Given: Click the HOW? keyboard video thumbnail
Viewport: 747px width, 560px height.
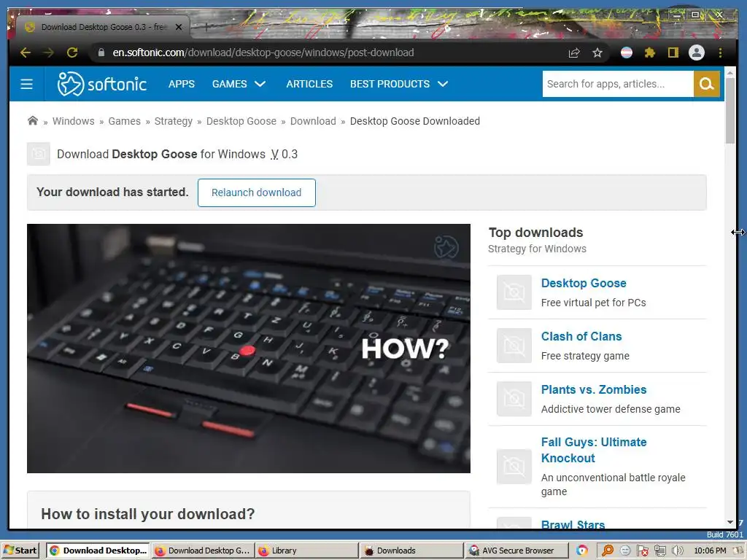Looking at the screenshot, I should [x=249, y=349].
